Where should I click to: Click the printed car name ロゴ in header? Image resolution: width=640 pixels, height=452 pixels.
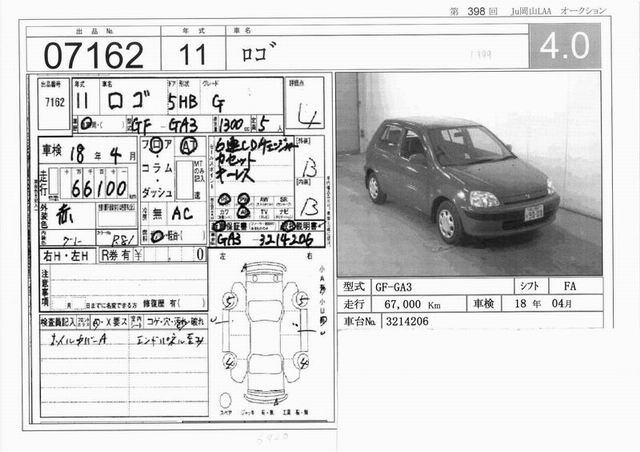258,52
